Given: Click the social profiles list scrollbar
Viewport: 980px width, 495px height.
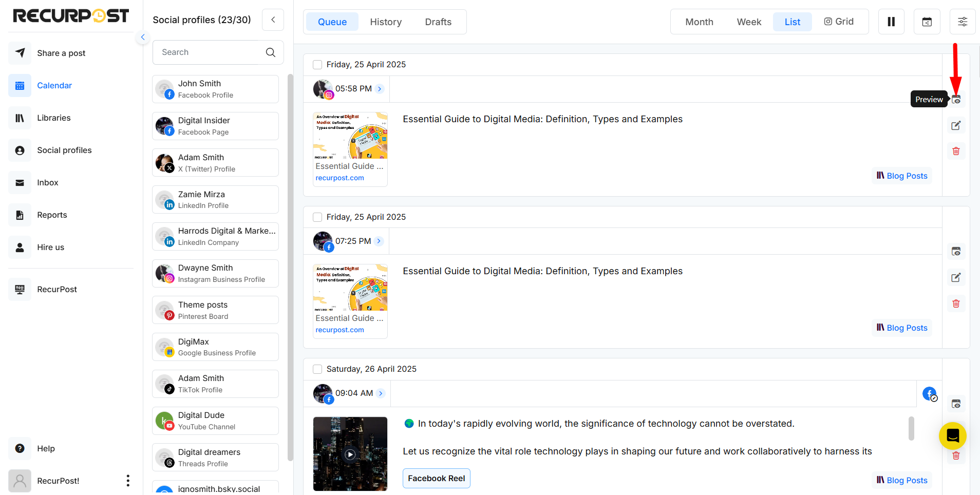Looking at the screenshot, I should (290, 267).
